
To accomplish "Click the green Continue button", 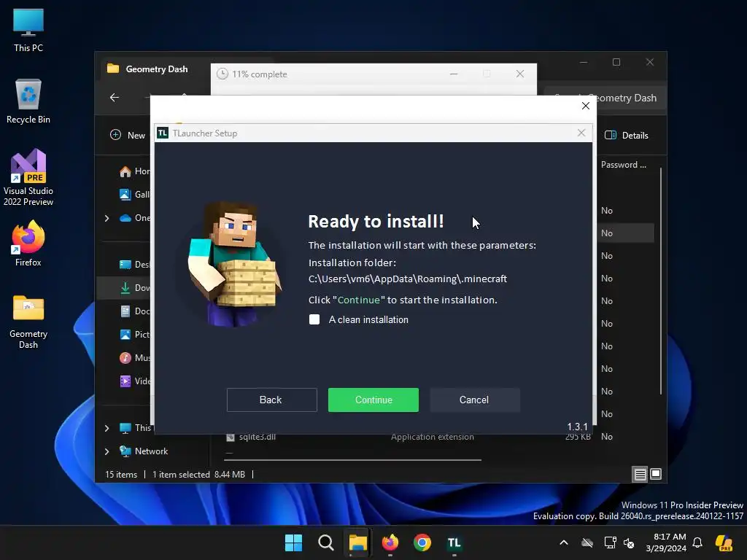I will (x=373, y=400).
